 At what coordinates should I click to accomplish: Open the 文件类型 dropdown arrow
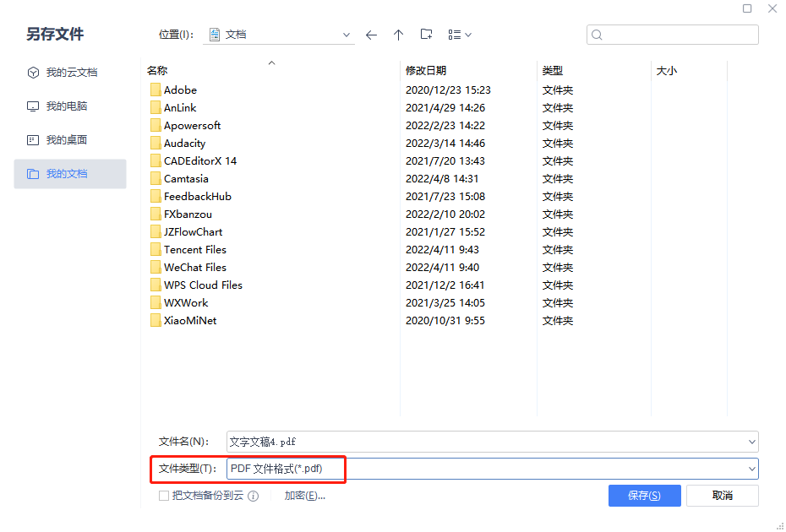click(x=751, y=469)
